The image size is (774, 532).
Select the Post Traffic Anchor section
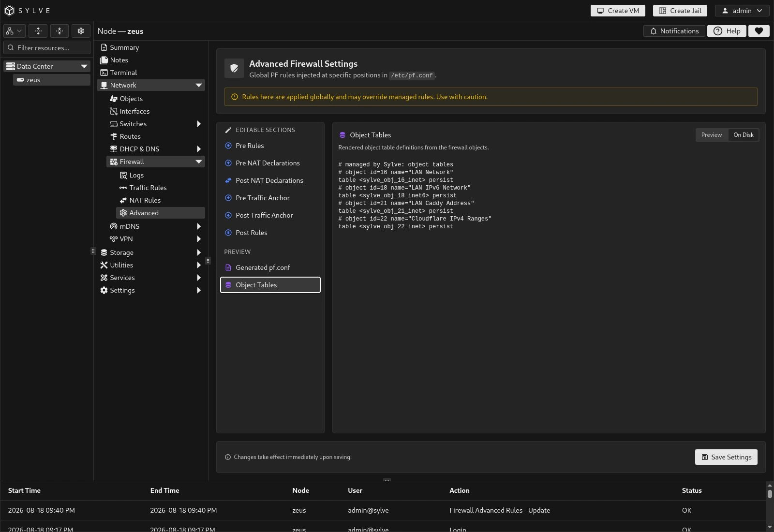tap(270, 215)
